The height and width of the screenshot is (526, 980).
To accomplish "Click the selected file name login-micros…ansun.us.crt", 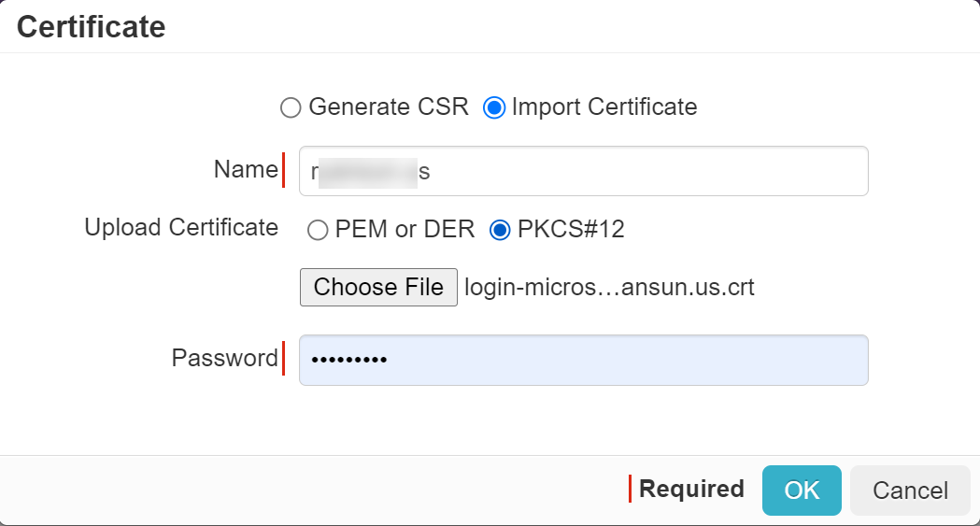I will click(x=609, y=288).
